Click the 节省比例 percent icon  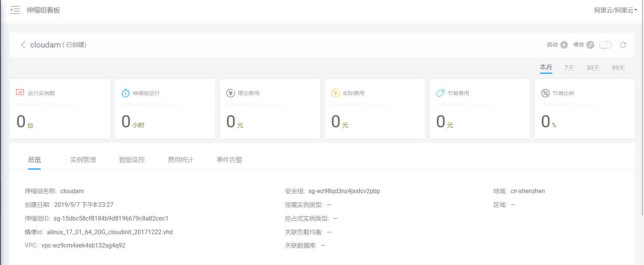pyautogui.click(x=545, y=93)
